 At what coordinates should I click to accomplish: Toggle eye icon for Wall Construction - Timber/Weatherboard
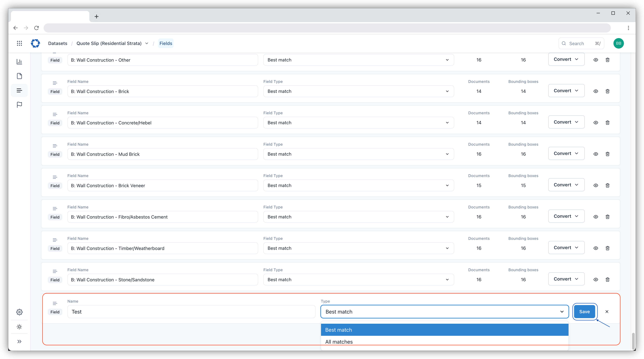[x=596, y=248]
